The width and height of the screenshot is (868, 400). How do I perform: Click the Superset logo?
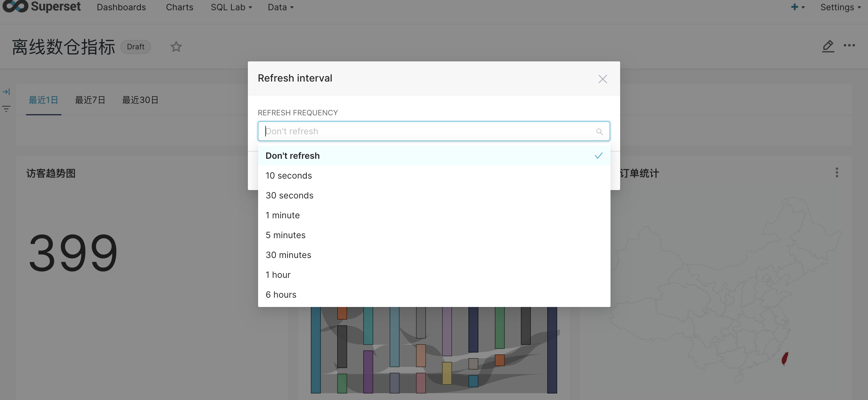[x=42, y=7]
